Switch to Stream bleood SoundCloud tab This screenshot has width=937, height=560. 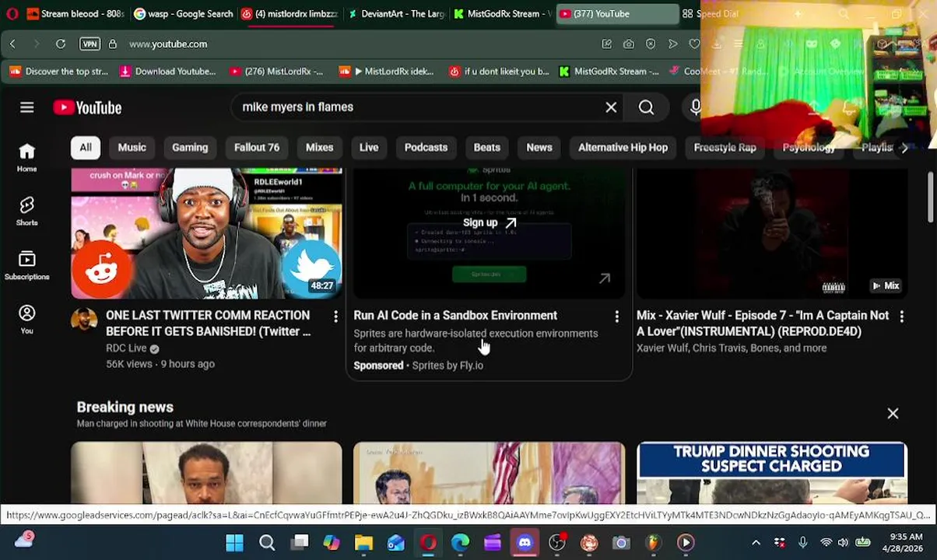(x=75, y=14)
